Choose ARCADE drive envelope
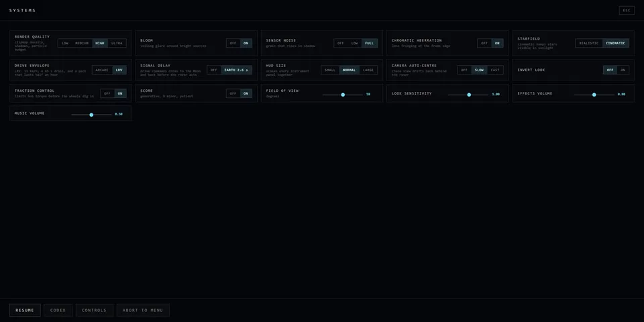 [102, 70]
